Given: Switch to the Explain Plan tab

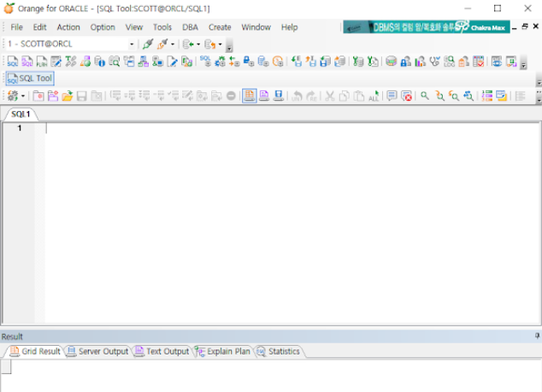Looking at the screenshot, I should coord(223,351).
